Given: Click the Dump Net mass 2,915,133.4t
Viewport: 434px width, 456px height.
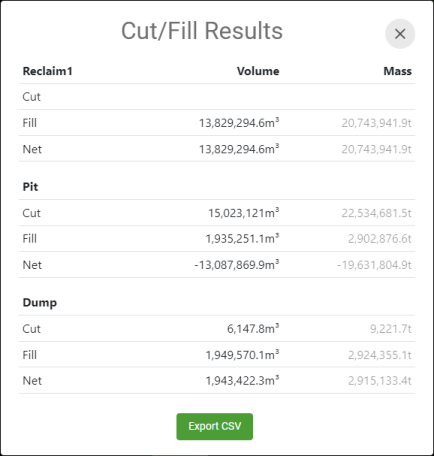Looking at the screenshot, I should tap(380, 380).
